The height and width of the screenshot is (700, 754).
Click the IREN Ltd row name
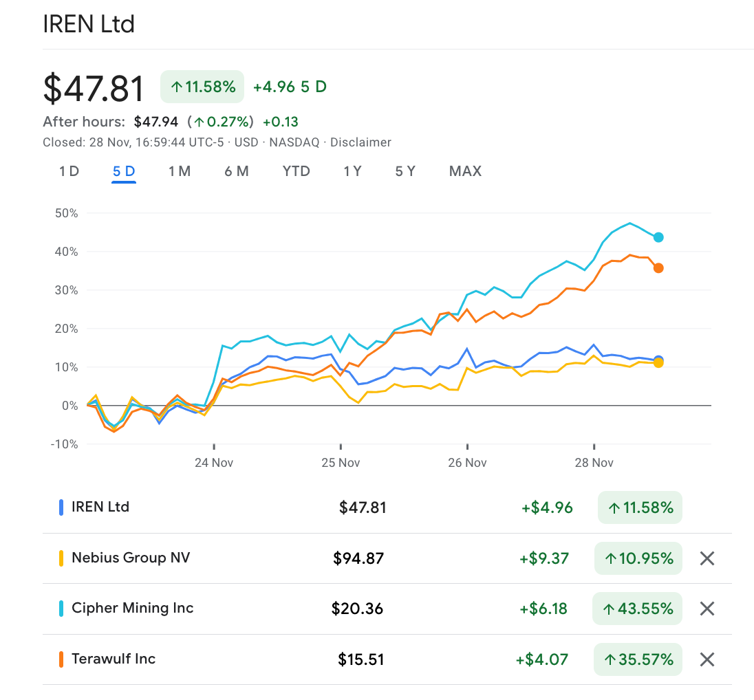coord(100,507)
